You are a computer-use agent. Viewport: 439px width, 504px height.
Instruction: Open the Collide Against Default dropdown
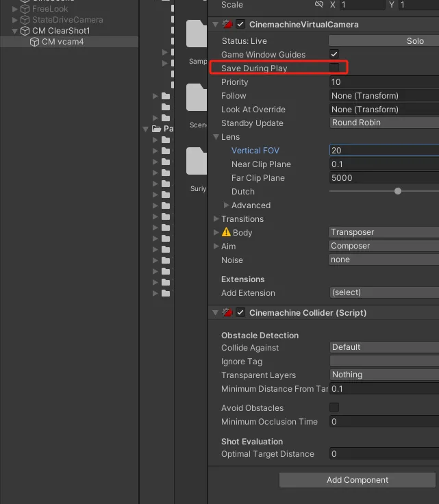(384, 347)
